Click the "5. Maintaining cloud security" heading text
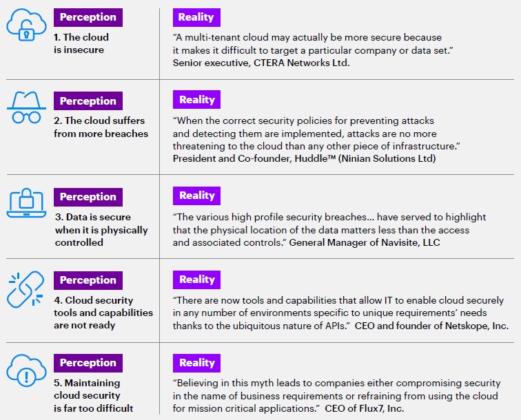521x420 pixels. tap(93, 395)
